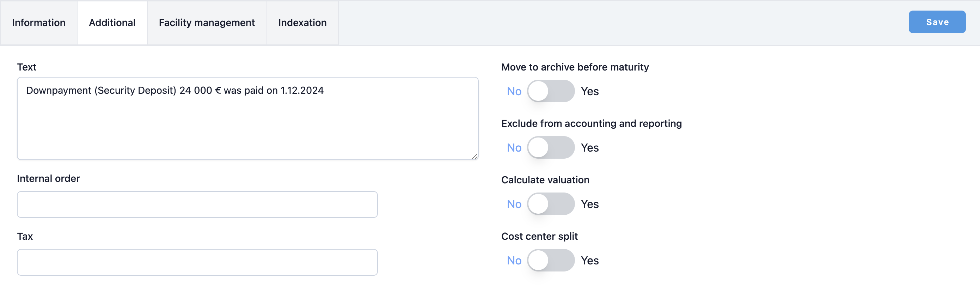The image size is (980, 287).
Task: Click the Save button
Action: click(937, 22)
